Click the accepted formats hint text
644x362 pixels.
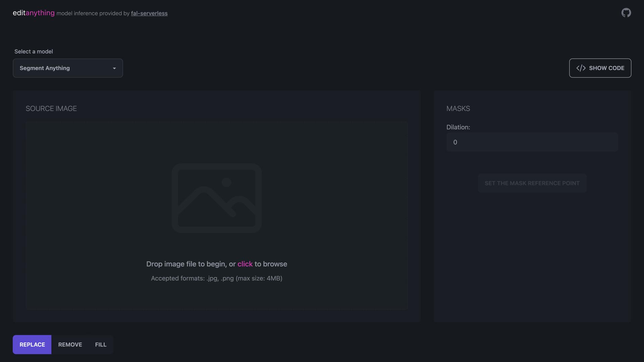click(x=216, y=278)
